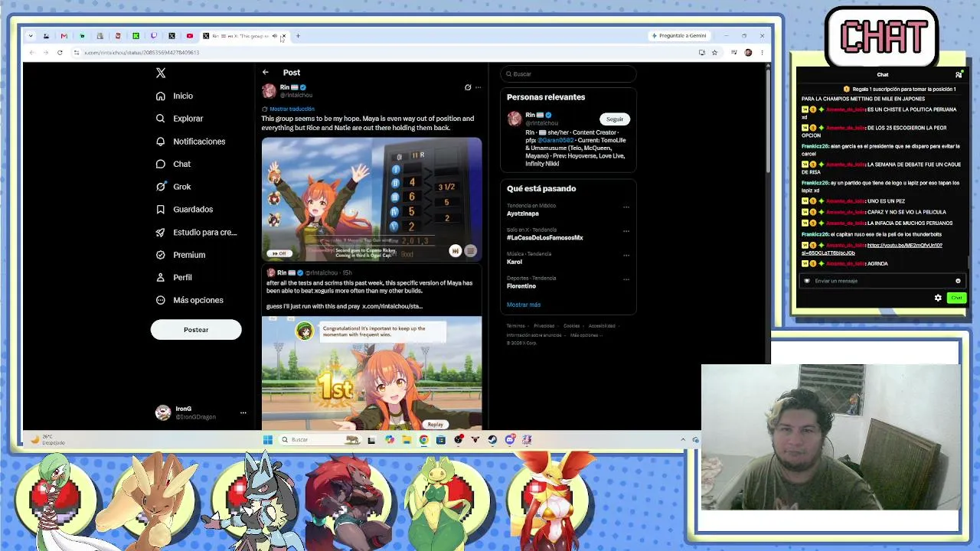Open more options for Karol trend
Image resolution: width=980 pixels, height=551 pixels.
click(x=626, y=255)
